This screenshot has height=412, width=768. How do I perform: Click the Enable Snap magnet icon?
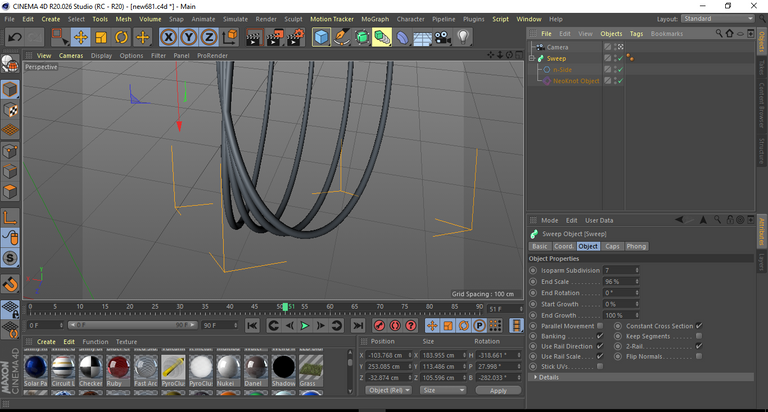point(10,284)
